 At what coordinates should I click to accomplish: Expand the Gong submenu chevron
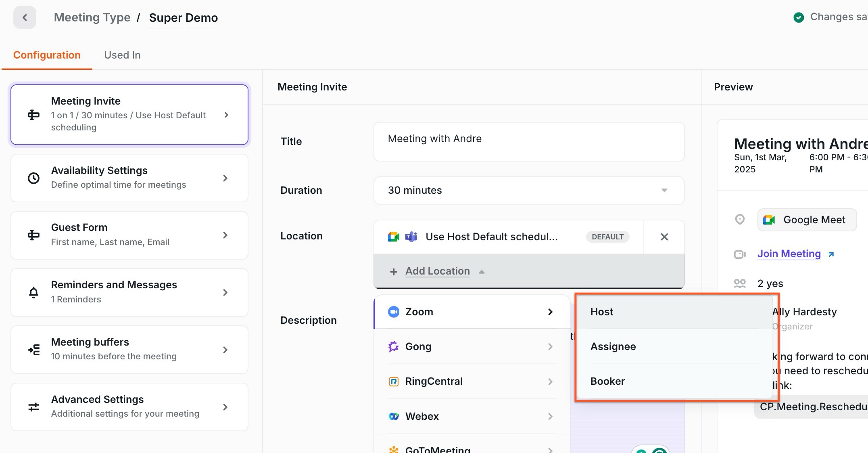pos(550,346)
